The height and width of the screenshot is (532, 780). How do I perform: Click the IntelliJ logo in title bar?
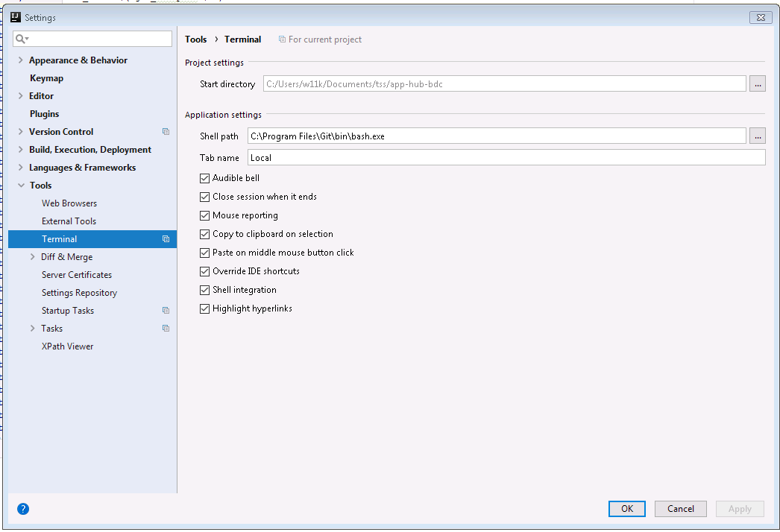coord(16,17)
